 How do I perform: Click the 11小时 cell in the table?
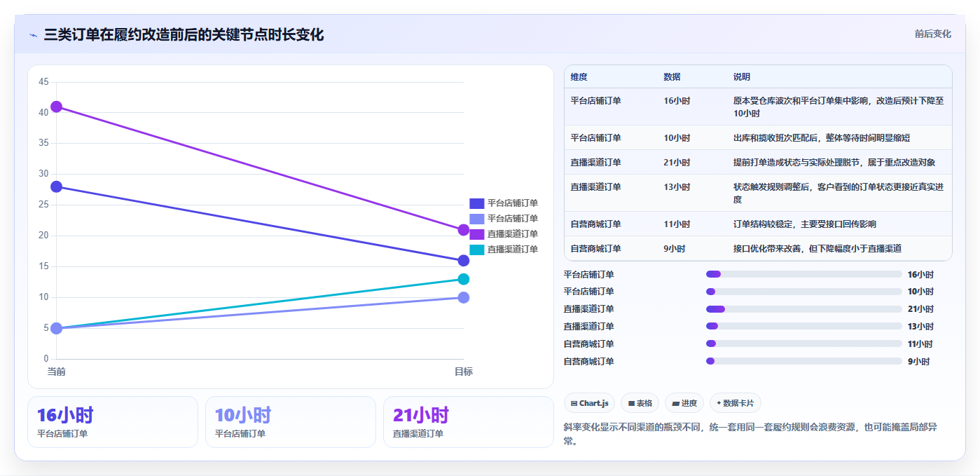(677, 224)
